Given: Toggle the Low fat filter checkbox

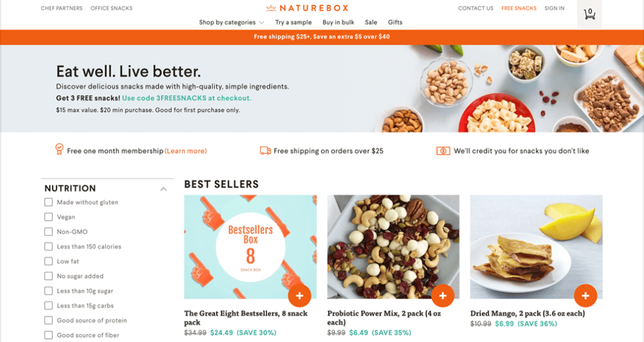Looking at the screenshot, I should [48, 261].
